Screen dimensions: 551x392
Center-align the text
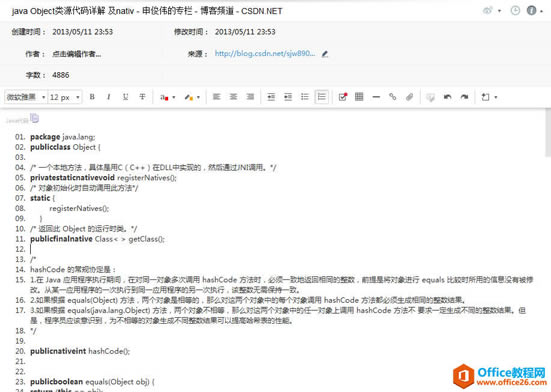[233, 97]
